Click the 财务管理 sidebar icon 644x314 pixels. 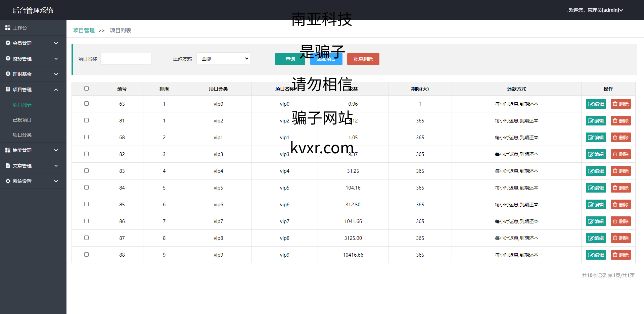tap(8, 58)
